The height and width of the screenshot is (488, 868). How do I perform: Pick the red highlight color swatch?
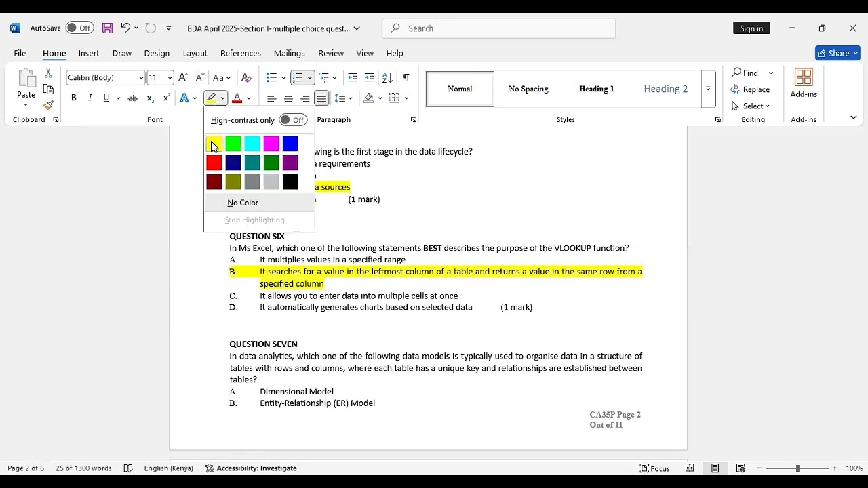214,163
